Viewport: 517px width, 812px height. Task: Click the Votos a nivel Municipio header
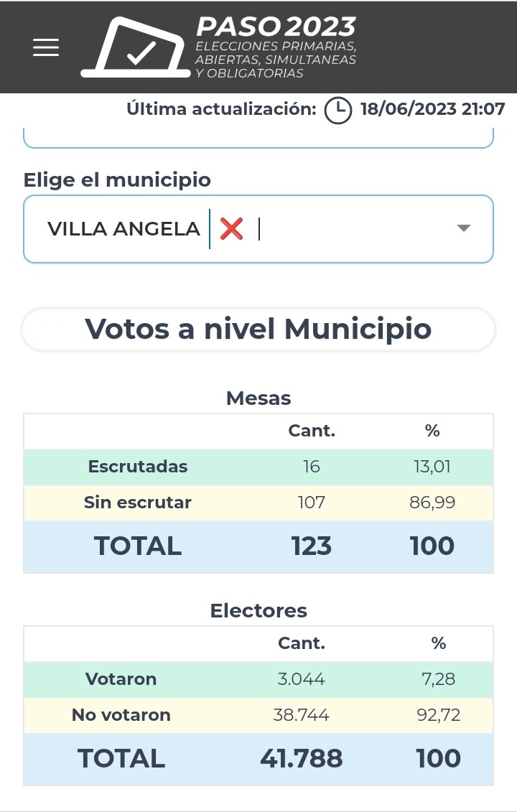coord(258,329)
